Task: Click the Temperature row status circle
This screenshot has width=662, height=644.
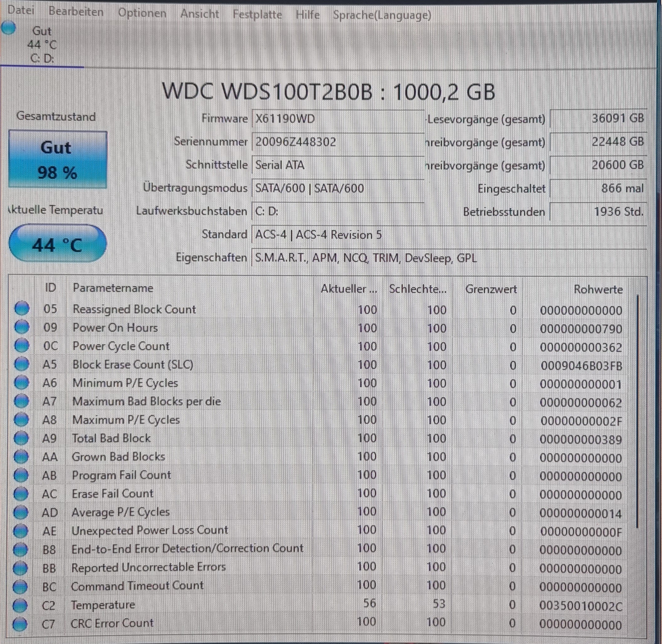Action: (x=20, y=606)
